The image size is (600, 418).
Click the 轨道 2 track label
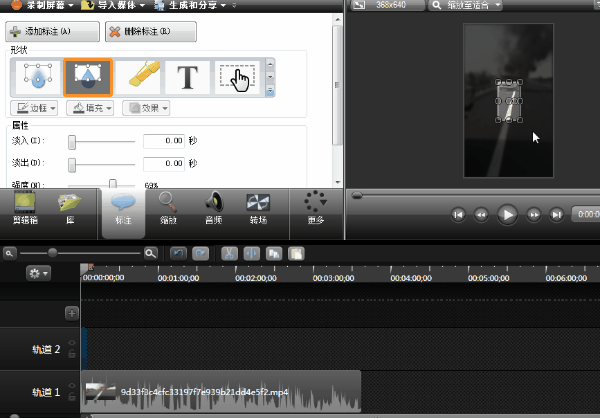coord(46,349)
